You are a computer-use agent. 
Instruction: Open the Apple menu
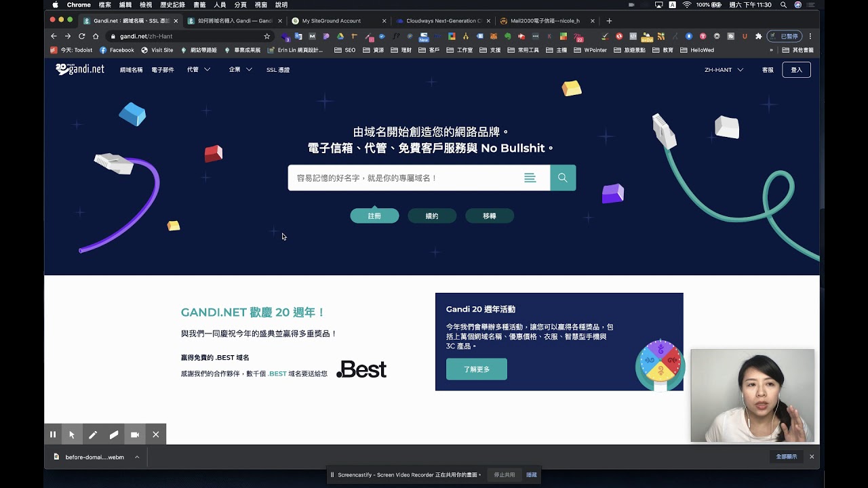(55, 5)
